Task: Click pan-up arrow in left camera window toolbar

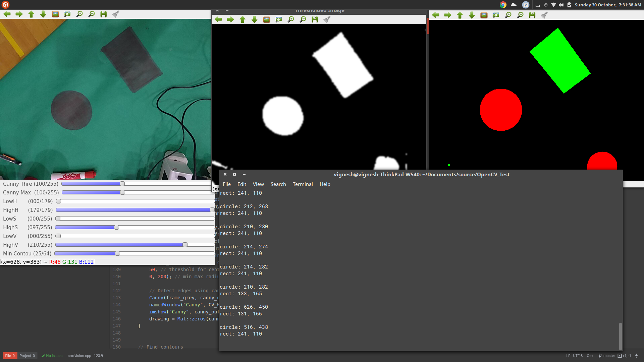Action: tap(31, 14)
